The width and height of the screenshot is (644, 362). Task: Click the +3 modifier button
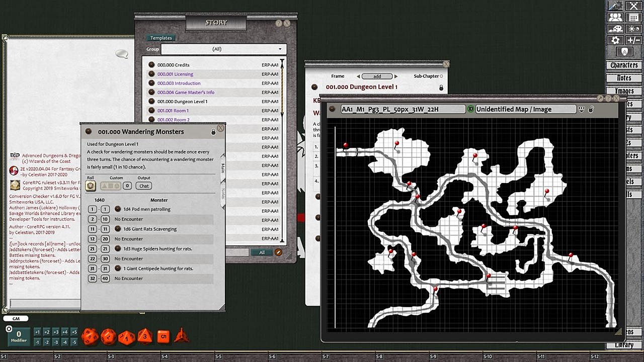[x=55, y=332]
